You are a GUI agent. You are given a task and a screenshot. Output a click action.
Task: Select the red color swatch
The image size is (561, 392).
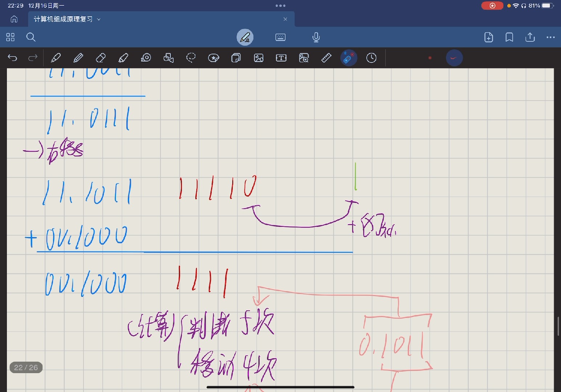430,58
